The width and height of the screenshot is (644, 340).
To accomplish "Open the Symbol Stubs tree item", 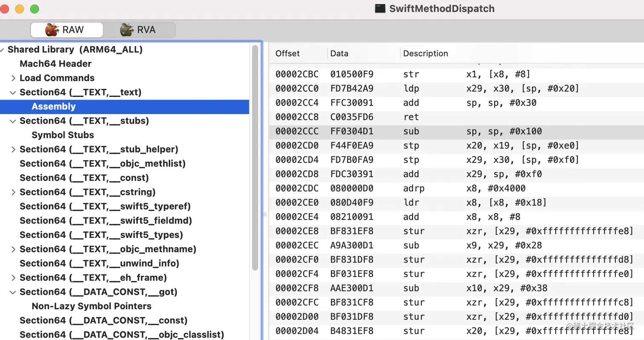I will [x=63, y=135].
